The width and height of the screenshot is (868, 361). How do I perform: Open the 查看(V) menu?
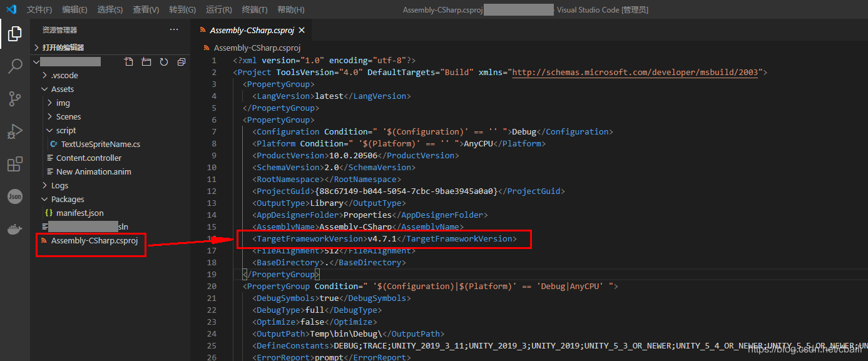coord(146,9)
